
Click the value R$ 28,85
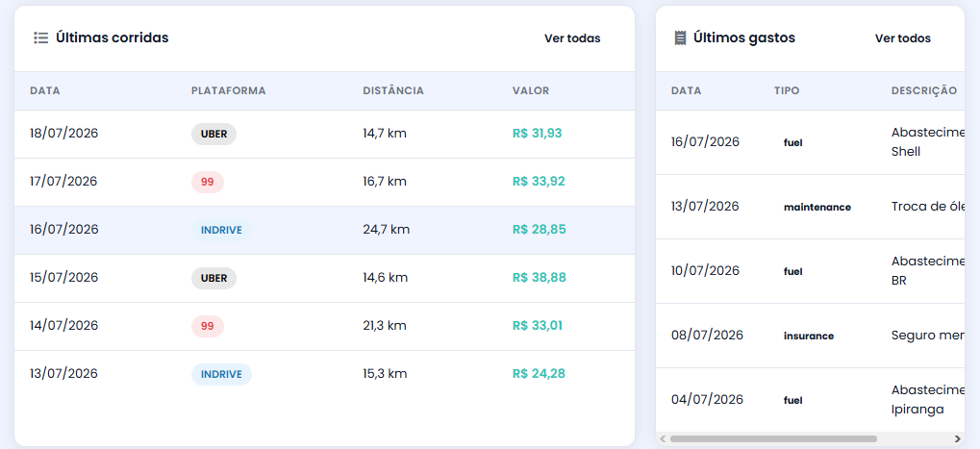pyautogui.click(x=539, y=229)
